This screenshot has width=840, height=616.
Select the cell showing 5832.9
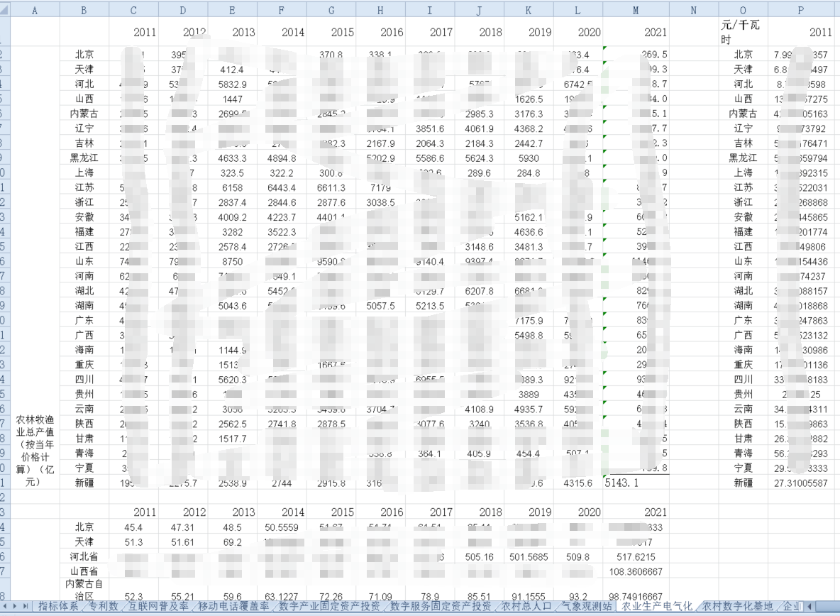pos(232,84)
